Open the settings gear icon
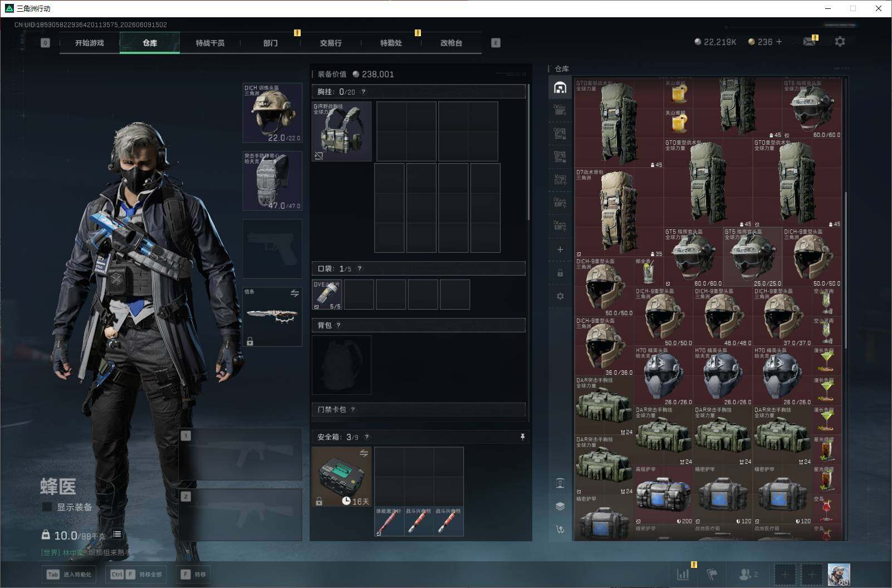 (840, 42)
